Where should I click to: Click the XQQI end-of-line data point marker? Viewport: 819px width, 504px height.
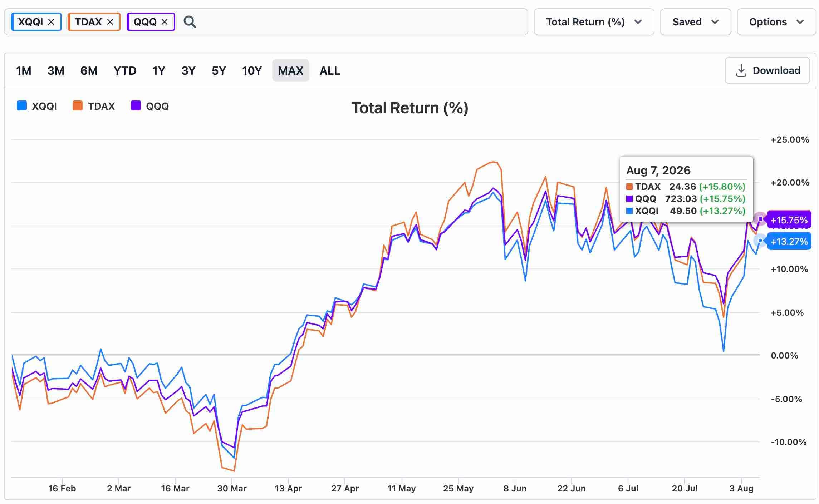coord(760,241)
